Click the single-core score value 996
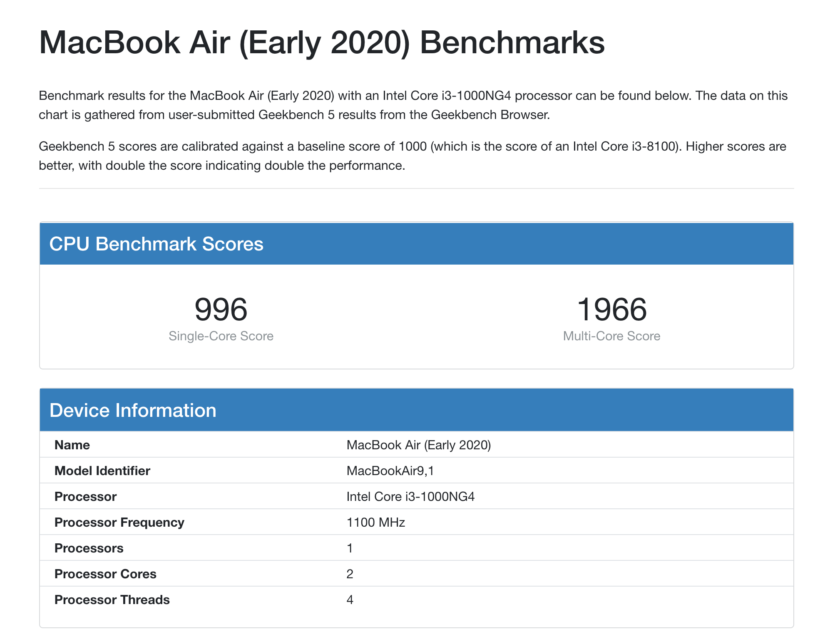 tap(221, 310)
